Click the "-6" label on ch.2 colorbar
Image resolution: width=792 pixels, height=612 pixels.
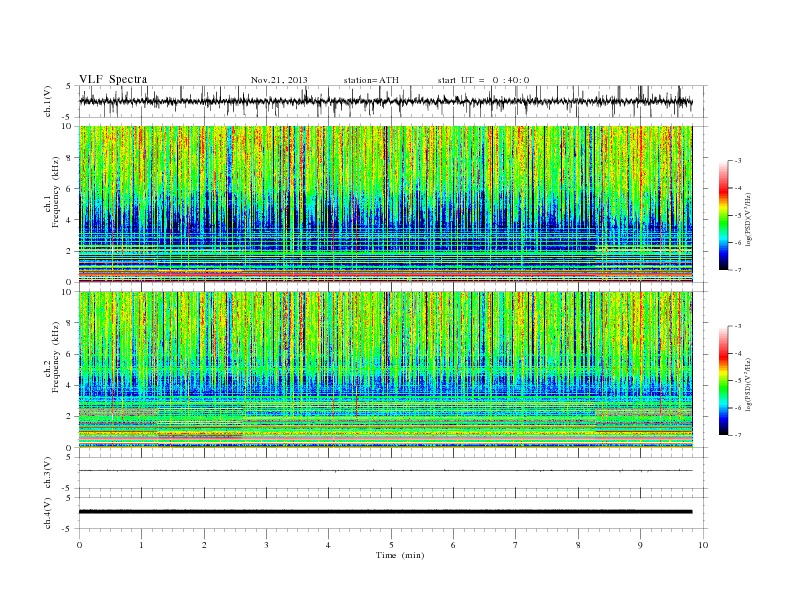[x=738, y=408]
